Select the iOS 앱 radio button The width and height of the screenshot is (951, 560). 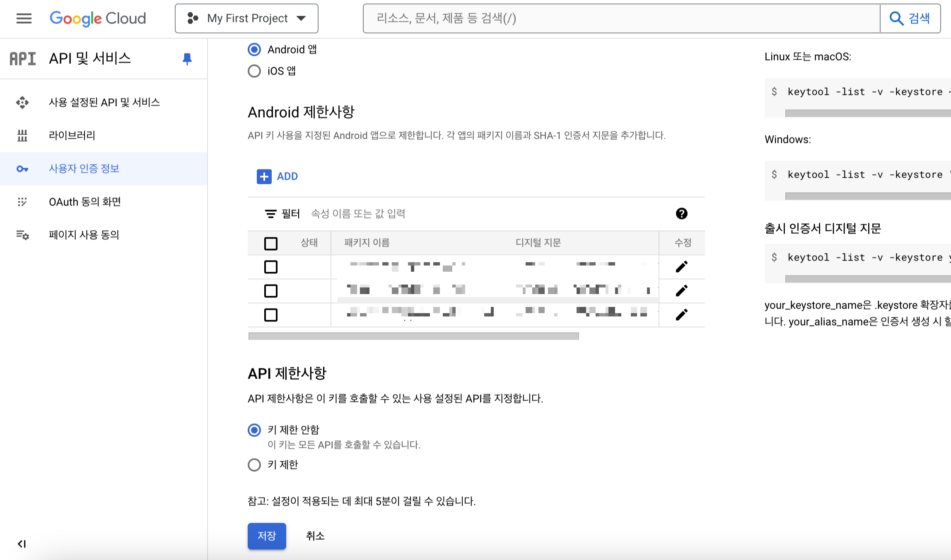click(x=254, y=71)
